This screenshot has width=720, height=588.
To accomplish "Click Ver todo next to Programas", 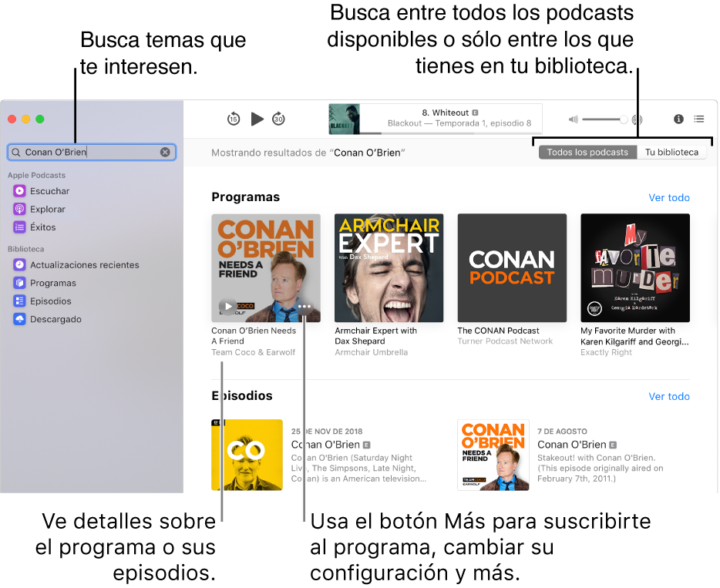I will click(669, 197).
